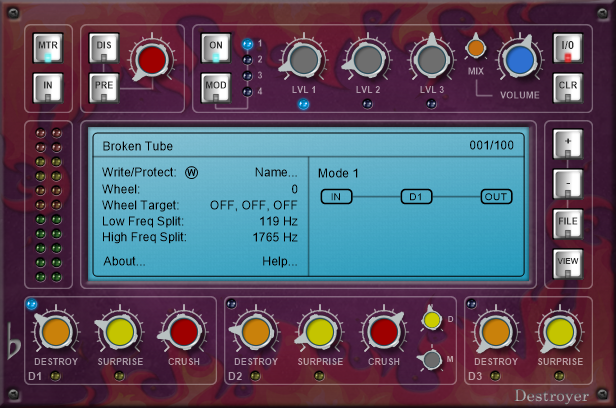Select the D1 block in signal chain
Image resolution: width=616 pixels, height=408 pixels.
(x=416, y=196)
